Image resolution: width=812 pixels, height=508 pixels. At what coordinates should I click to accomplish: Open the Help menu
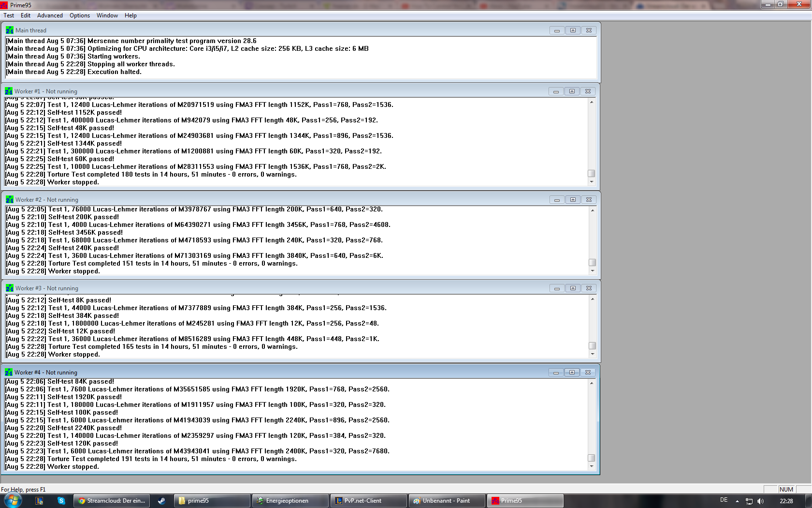[130, 15]
